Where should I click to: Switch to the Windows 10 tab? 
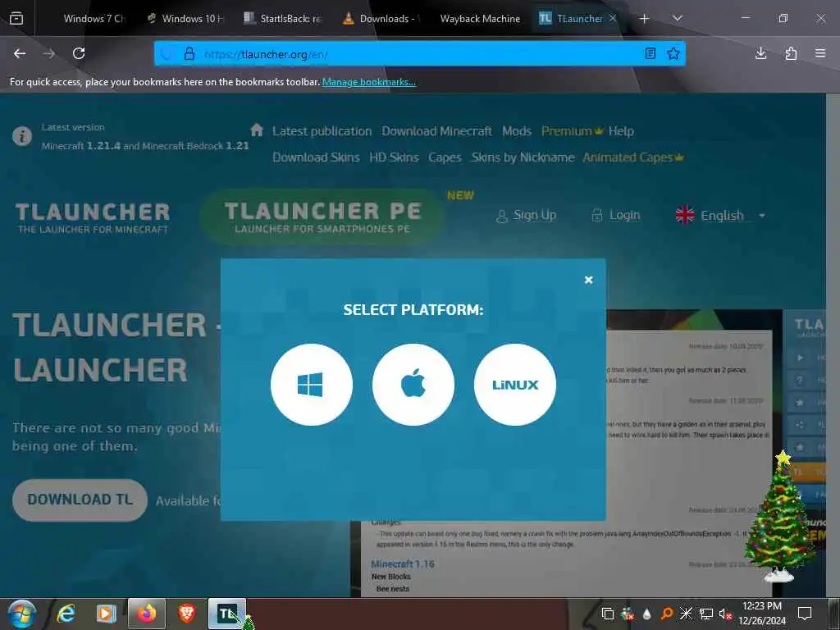click(x=186, y=19)
